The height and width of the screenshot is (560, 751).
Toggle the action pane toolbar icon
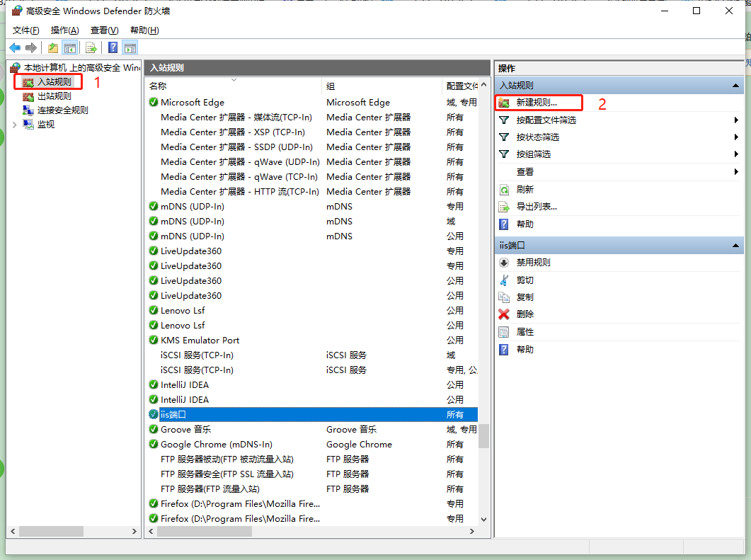pyautogui.click(x=130, y=48)
